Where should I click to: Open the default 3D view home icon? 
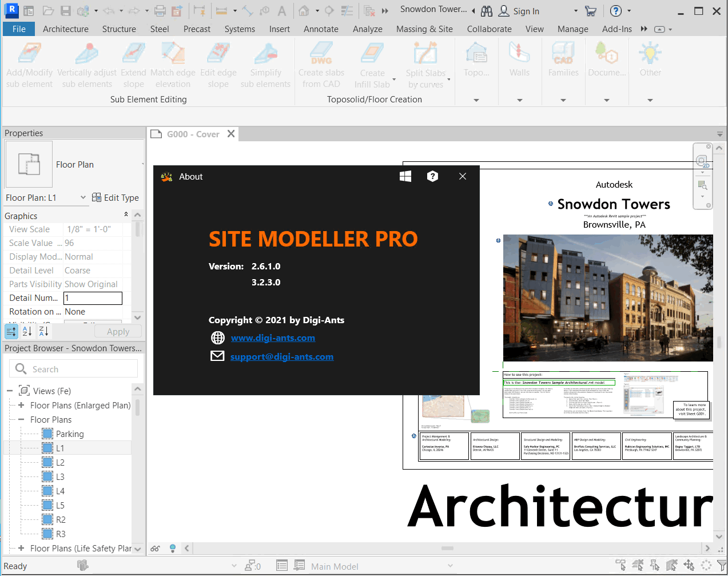303,10
